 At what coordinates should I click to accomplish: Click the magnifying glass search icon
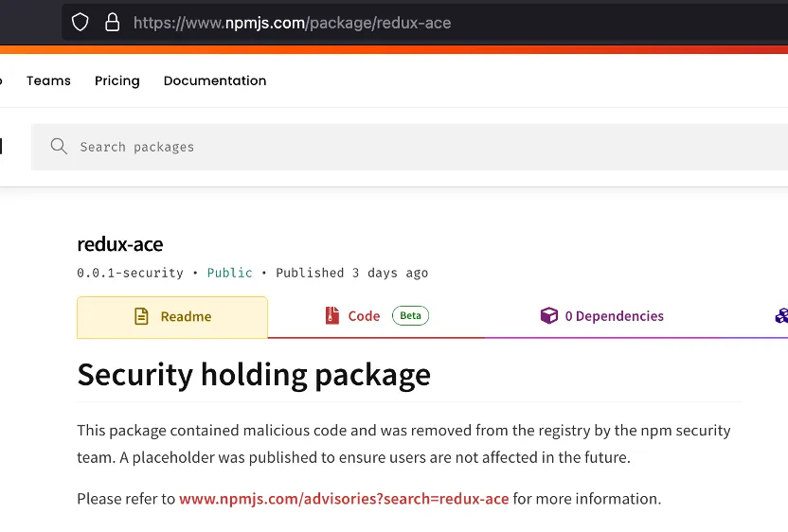pos(59,147)
